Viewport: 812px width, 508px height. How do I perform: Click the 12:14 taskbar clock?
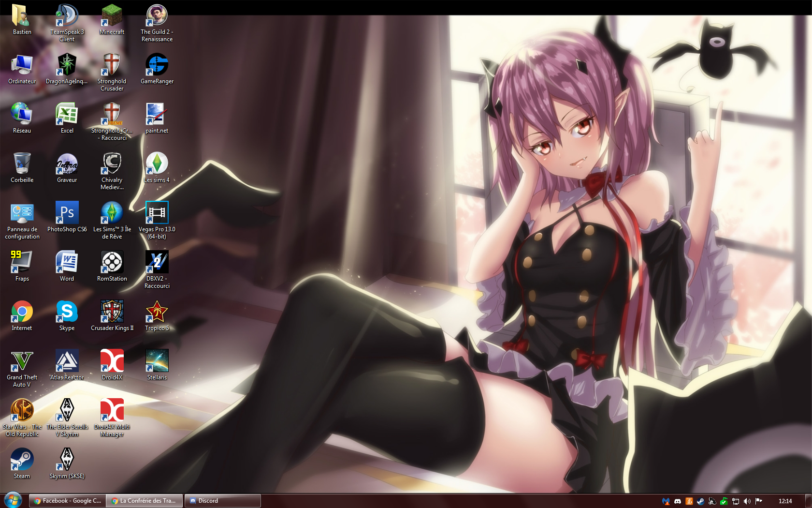[x=785, y=501]
